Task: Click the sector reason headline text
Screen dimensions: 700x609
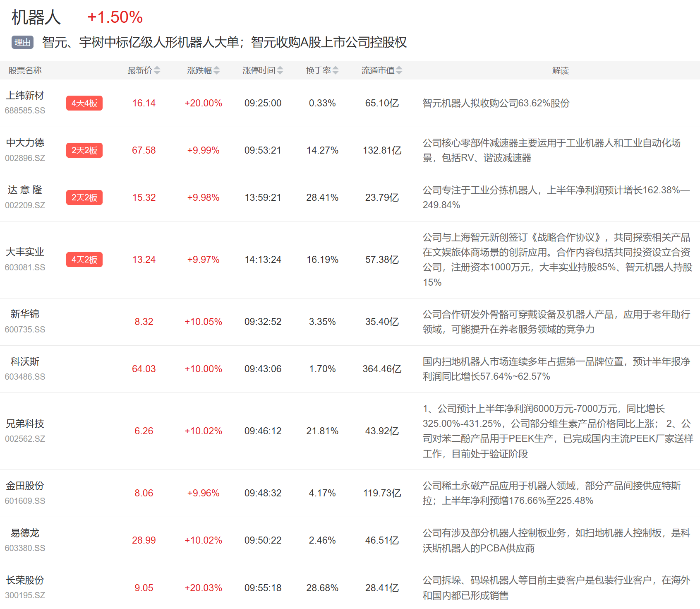Action: [225, 42]
